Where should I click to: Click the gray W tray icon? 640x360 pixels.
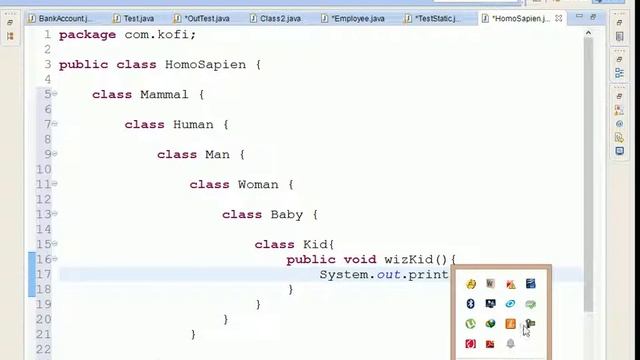(490, 284)
